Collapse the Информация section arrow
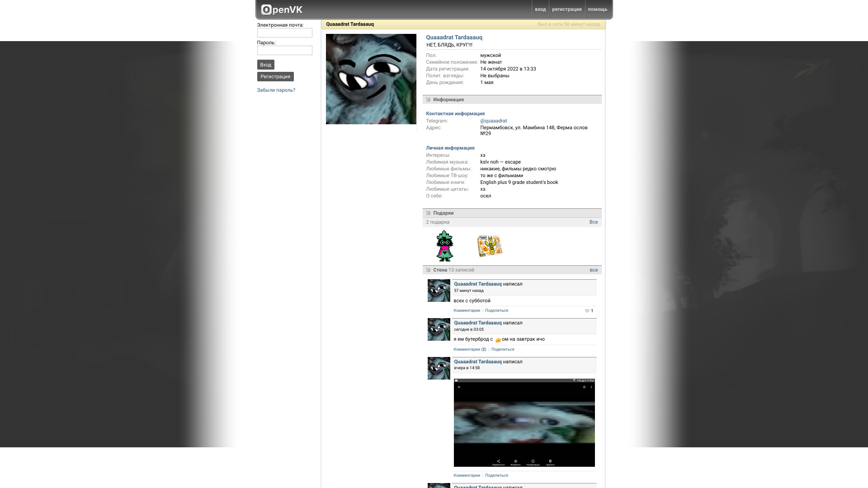Image resolution: width=868 pixels, height=488 pixels. 428,99
